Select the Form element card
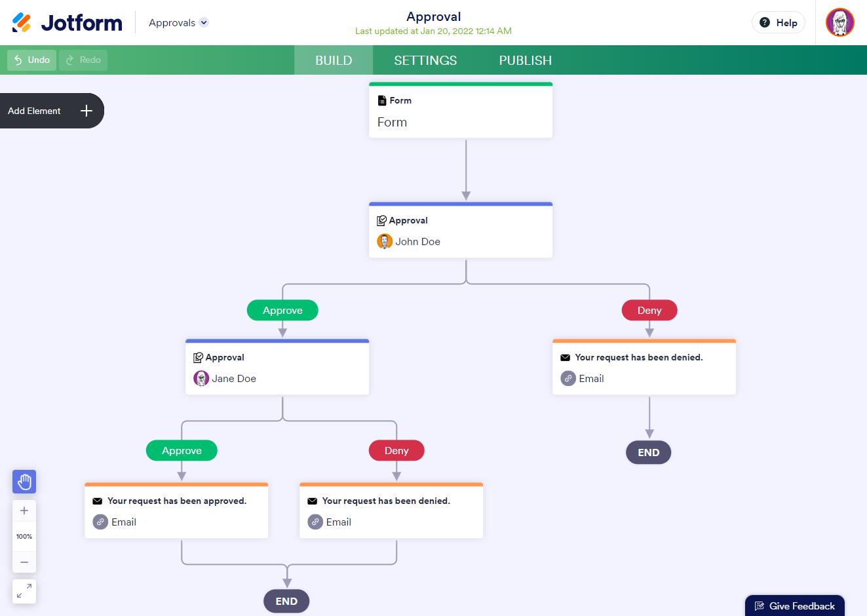Viewport: 867px width, 616px height. coord(461,111)
